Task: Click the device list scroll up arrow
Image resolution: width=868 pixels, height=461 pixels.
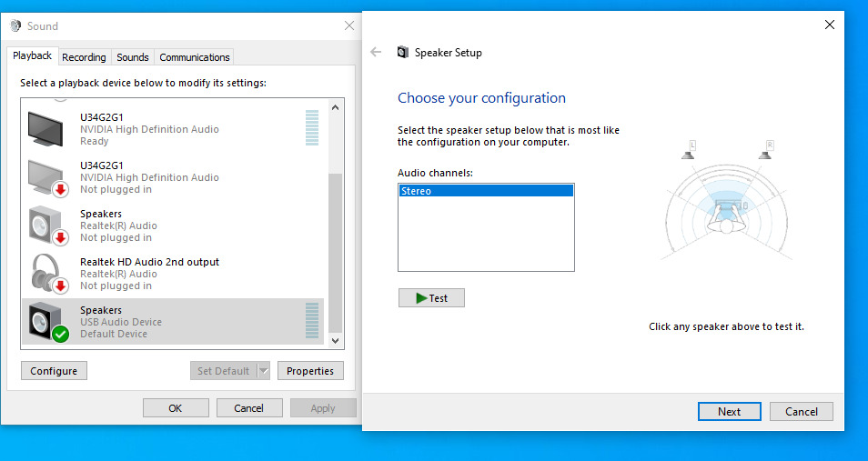Action: pyautogui.click(x=335, y=107)
